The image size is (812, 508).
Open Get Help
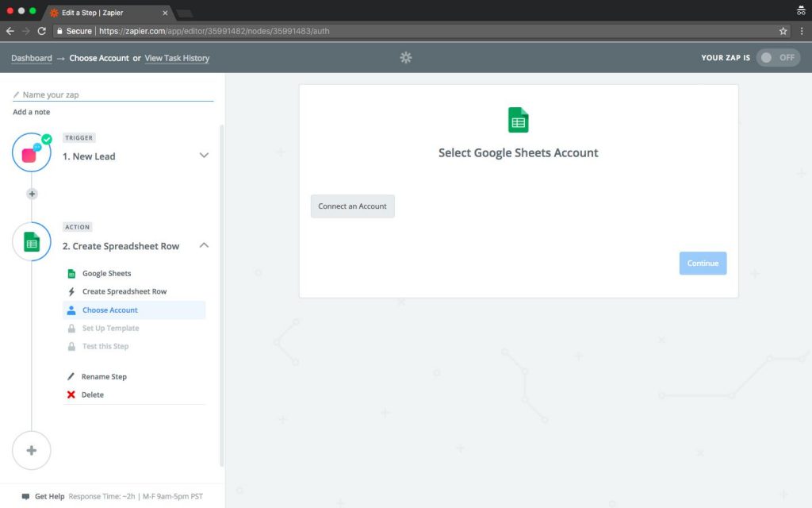(x=50, y=497)
